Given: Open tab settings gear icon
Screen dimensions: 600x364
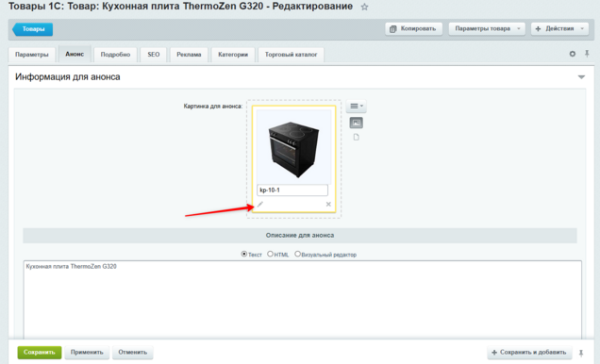Looking at the screenshot, I should [x=572, y=54].
